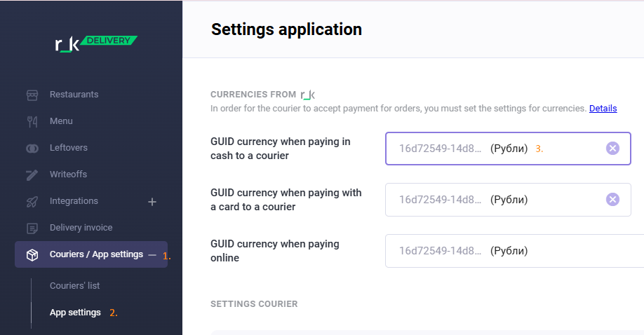Expand Integrations with the plus sign

tap(152, 202)
